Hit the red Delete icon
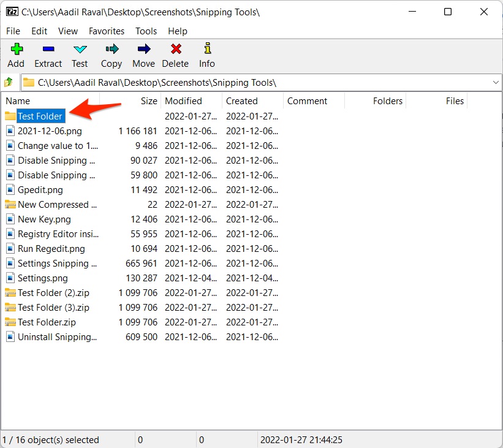The width and height of the screenshot is (503, 448). click(x=175, y=50)
